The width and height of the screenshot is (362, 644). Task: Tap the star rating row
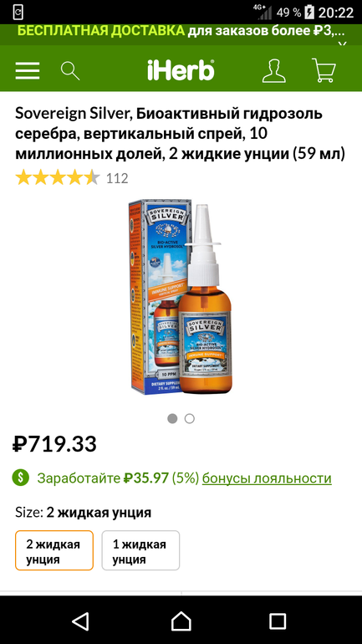coord(58,178)
